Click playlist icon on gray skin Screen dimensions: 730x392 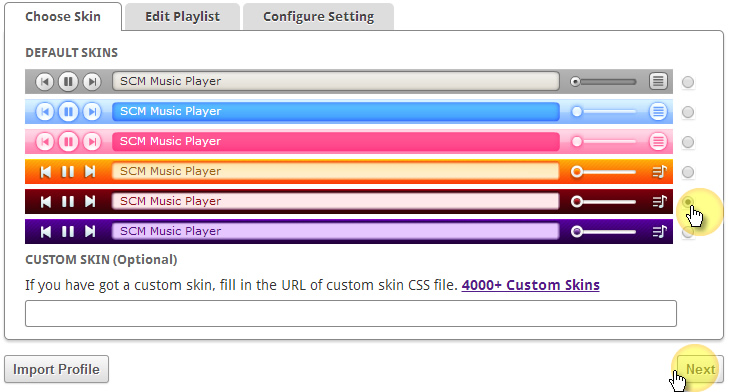[x=658, y=81]
